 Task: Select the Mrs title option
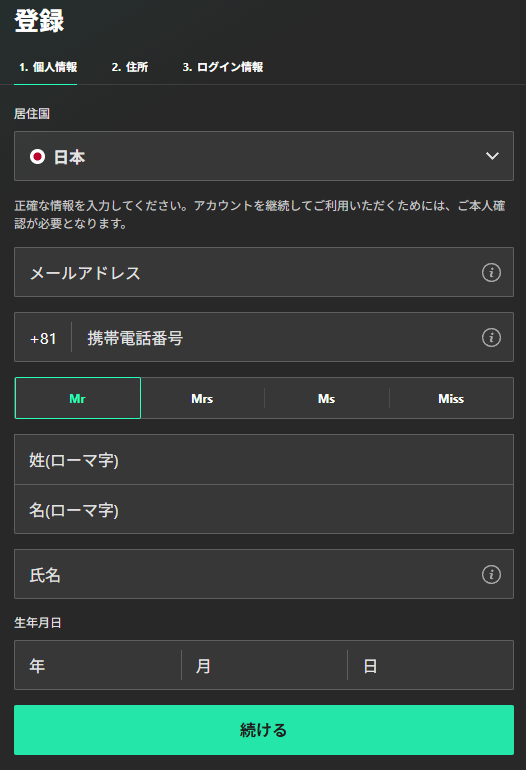[x=202, y=398]
